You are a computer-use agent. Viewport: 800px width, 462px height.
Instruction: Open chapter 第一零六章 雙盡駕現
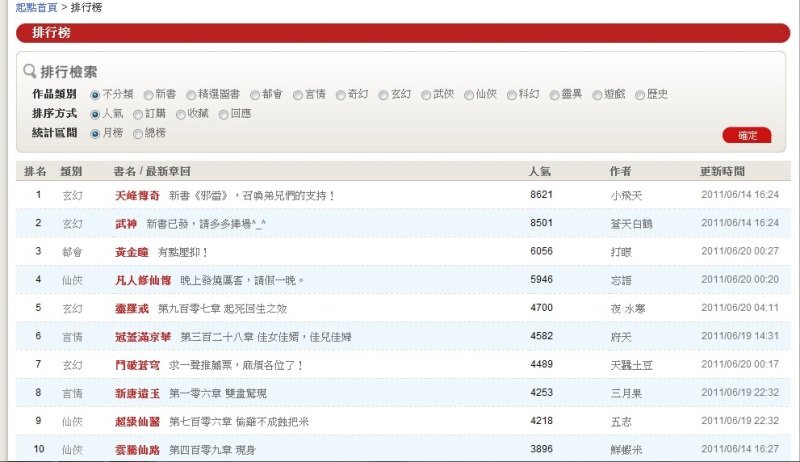coord(218,394)
